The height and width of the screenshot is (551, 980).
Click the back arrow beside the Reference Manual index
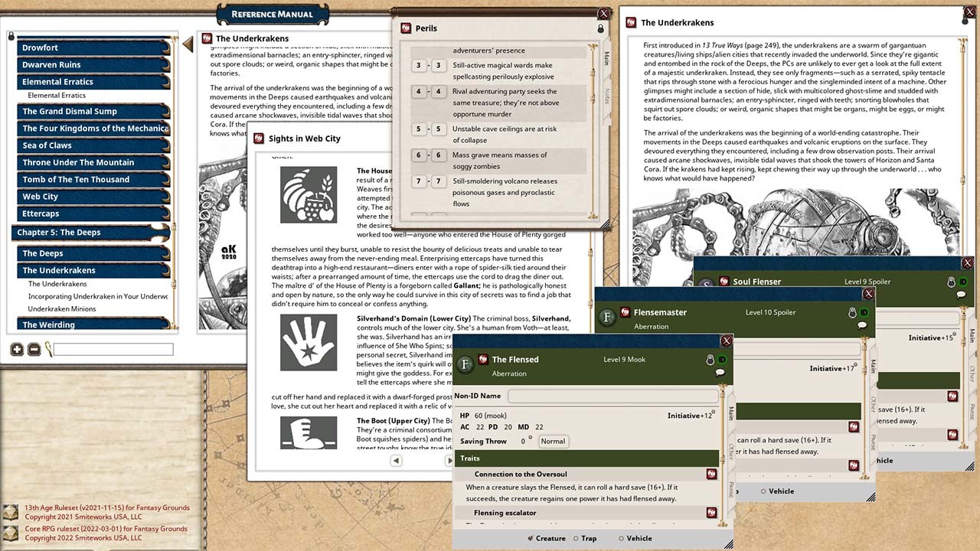[188, 45]
